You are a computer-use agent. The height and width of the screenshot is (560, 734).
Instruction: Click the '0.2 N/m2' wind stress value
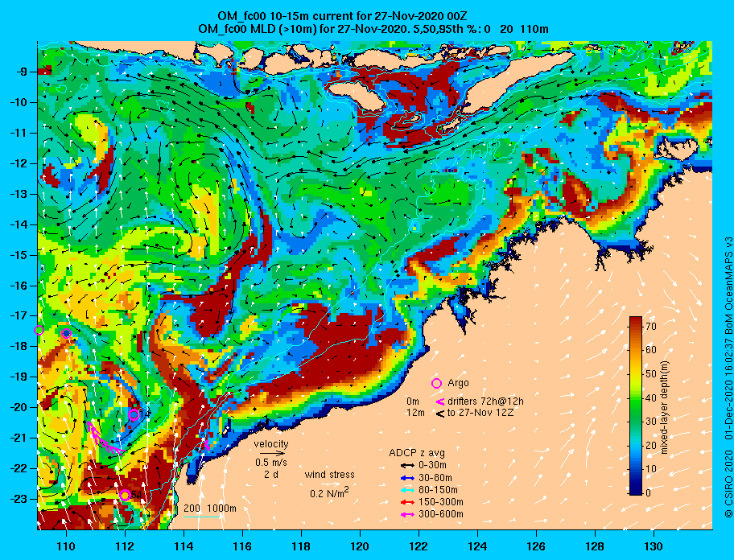[x=329, y=492]
